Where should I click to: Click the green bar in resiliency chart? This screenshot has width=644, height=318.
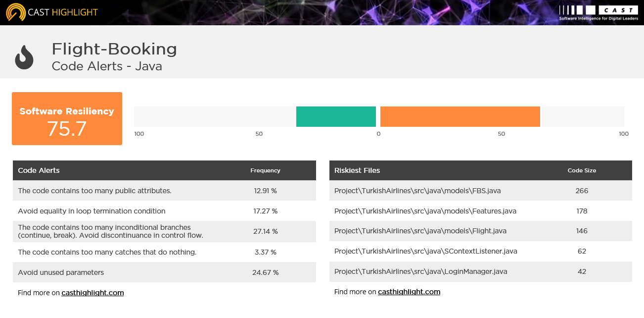(x=336, y=116)
